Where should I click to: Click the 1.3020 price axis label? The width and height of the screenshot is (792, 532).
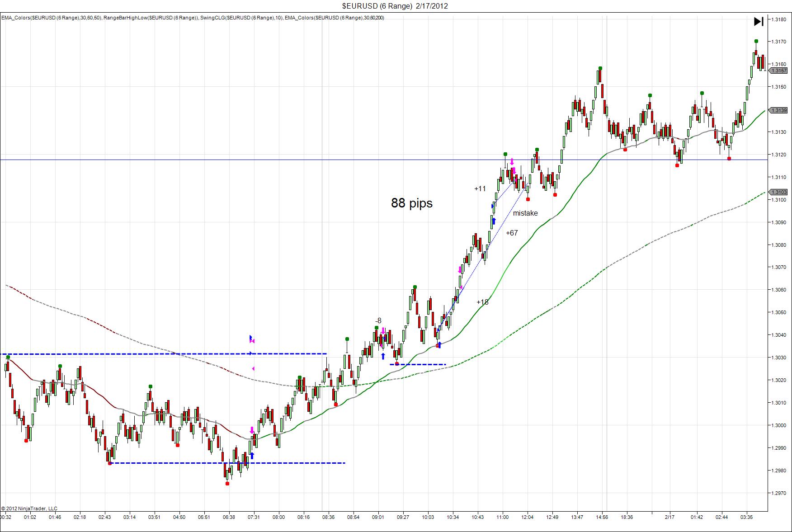[x=779, y=380]
